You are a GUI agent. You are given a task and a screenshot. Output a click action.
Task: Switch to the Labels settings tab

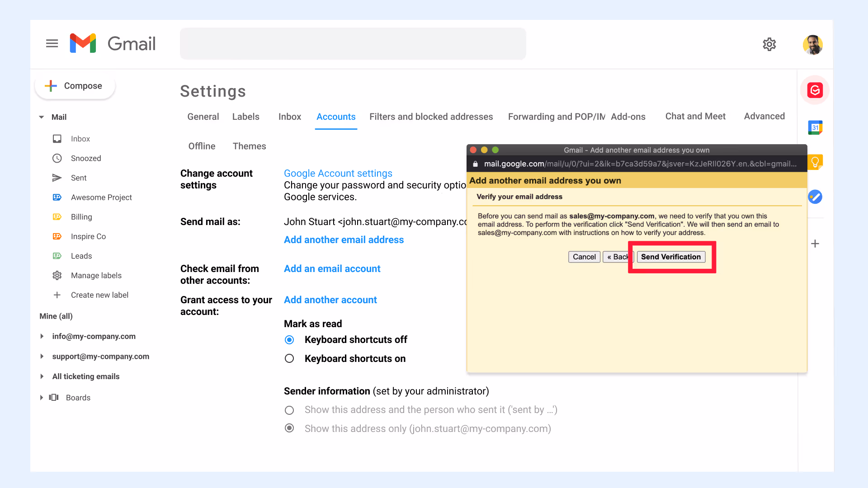tap(245, 117)
